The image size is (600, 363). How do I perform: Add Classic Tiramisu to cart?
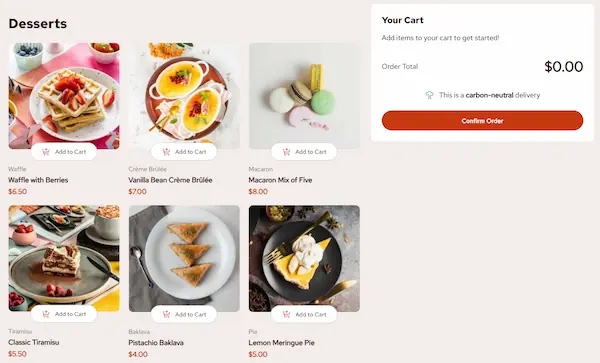click(64, 314)
